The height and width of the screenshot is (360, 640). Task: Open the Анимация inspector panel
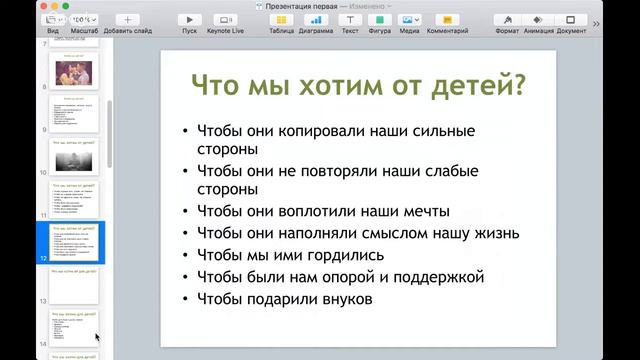(538, 20)
